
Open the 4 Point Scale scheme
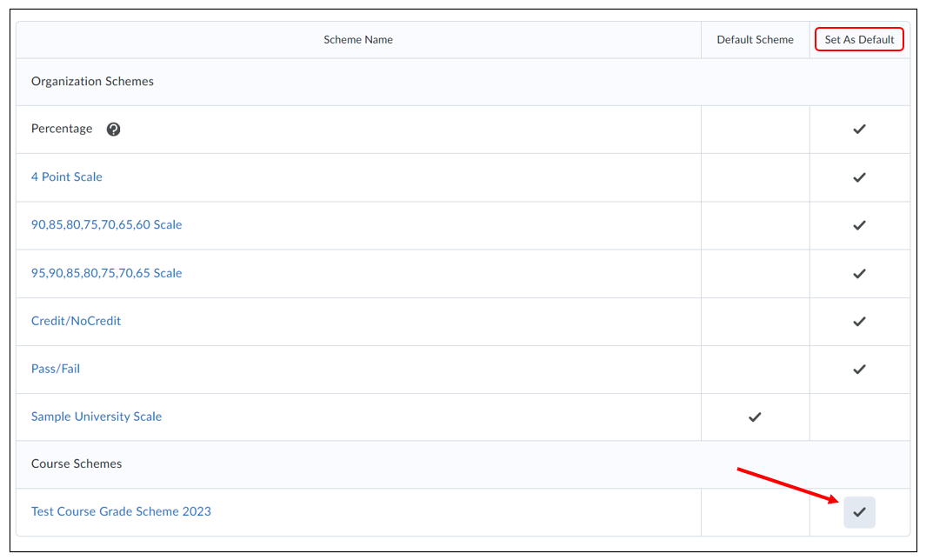[67, 177]
